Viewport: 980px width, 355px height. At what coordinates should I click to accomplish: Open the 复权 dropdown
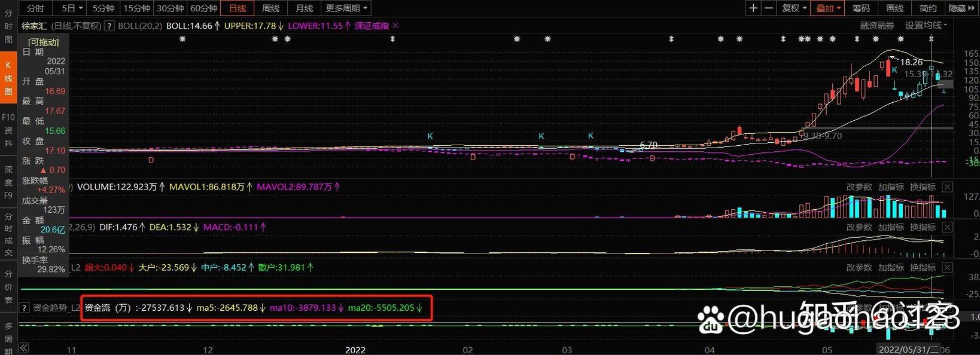795,8
